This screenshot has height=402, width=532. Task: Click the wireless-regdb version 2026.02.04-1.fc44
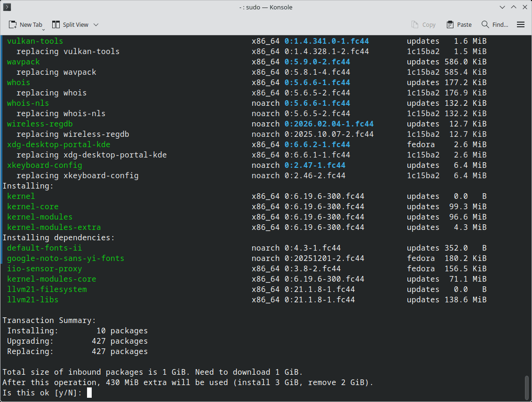coord(329,124)
